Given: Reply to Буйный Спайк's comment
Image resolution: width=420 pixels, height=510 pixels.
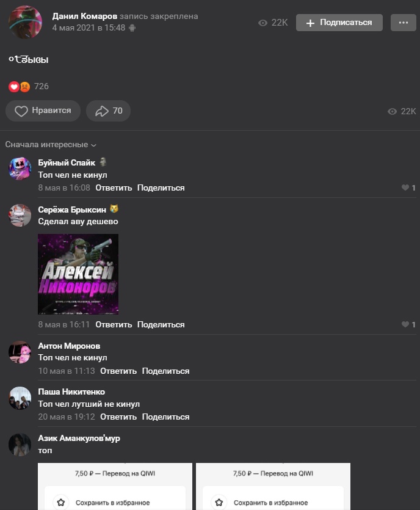Looking at the screenshot, I should [x=114, y=188].
